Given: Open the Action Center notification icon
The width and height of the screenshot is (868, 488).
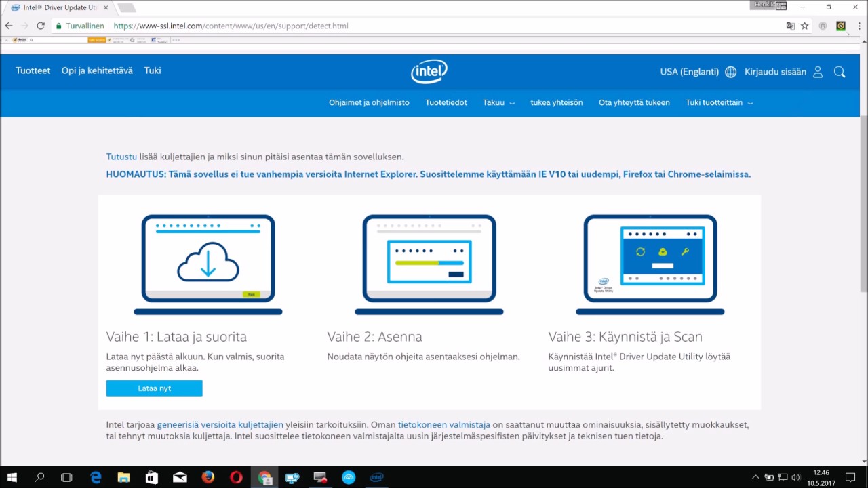Looking at the screenshot, I should 850,477.
